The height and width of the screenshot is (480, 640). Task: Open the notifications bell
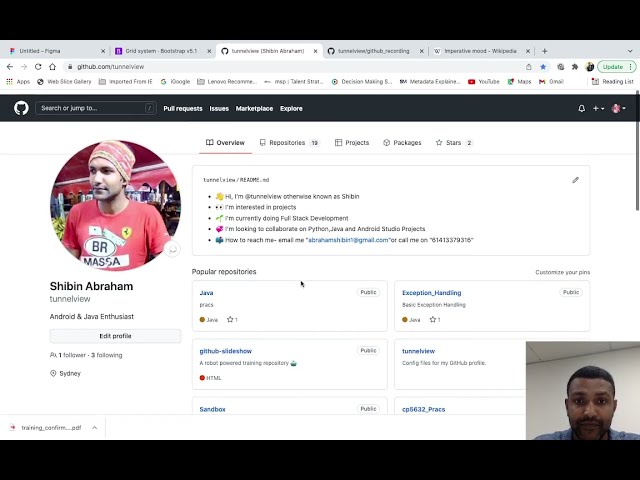pyautogui.click(x=581, y=108)
